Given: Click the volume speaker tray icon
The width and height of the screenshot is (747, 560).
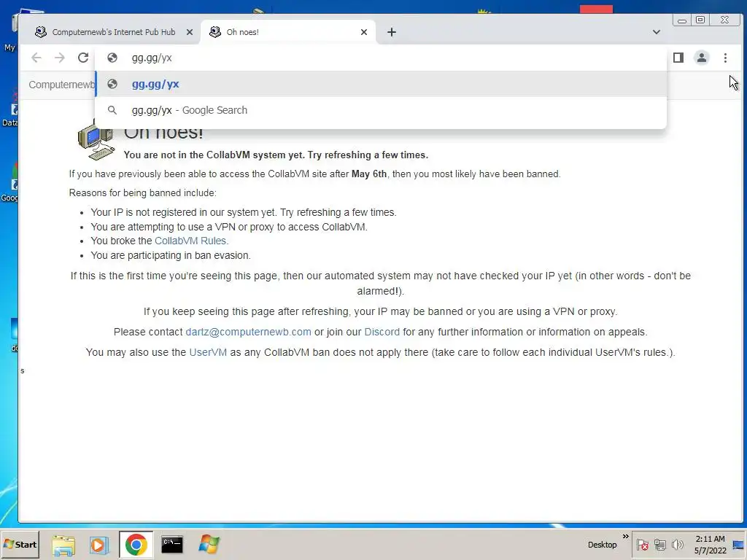Looking at the screenshot, I should (677, 545).
